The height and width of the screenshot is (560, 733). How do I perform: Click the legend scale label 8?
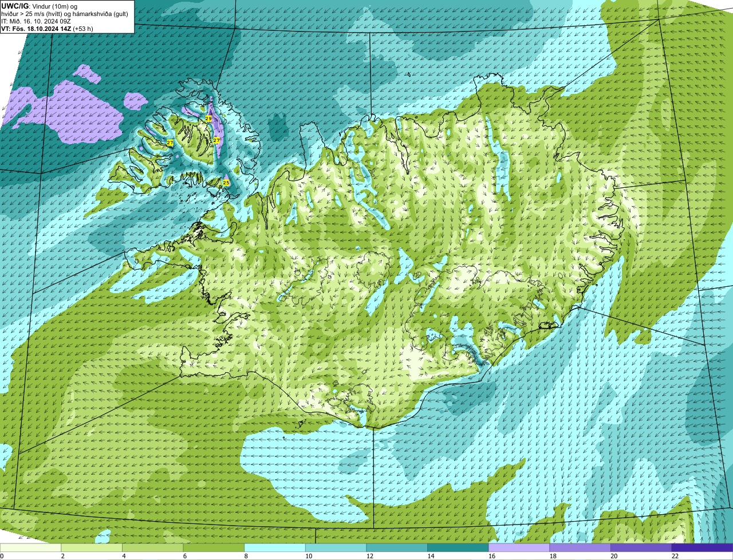(245, 556)
